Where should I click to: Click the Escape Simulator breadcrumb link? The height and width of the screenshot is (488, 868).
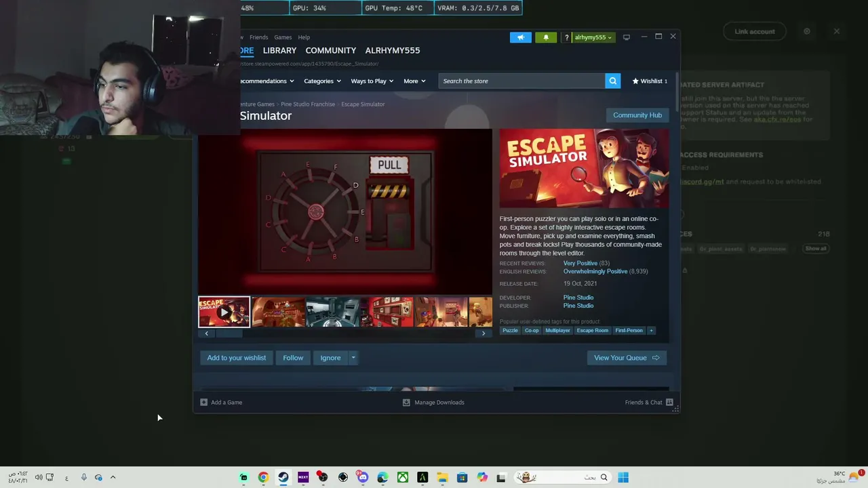pyautogui.click(x=363, y=104)
